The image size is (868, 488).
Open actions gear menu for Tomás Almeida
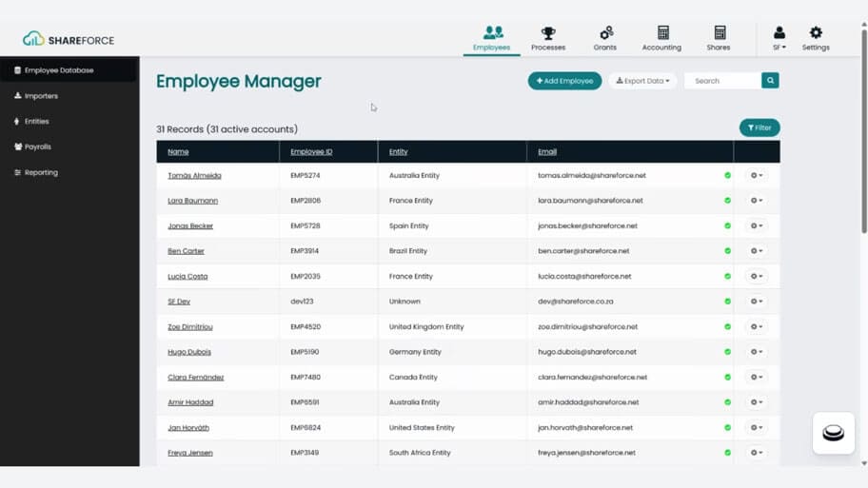click(x=757, y=175)
